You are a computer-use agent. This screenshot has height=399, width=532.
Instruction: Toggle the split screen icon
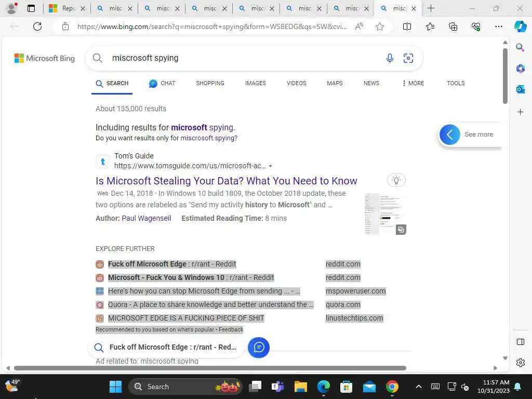tap(407, 26)
